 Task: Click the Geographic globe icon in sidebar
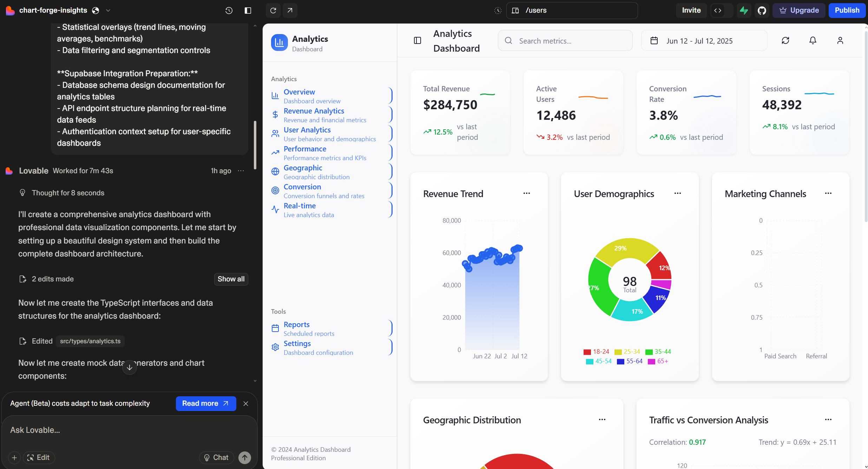point(275,172)
